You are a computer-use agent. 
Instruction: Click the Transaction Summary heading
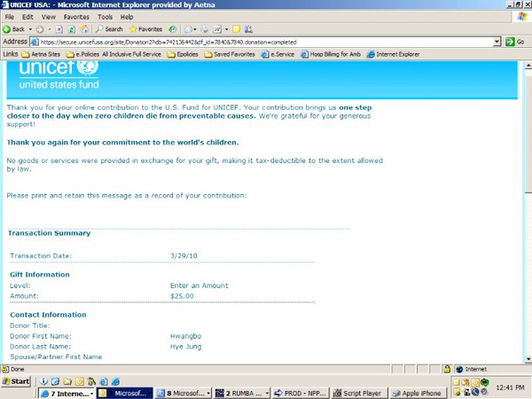point(49,233)
